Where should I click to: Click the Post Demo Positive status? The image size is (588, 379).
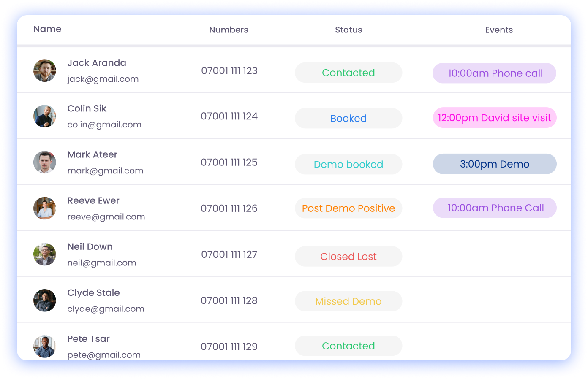tap(348, 208)
